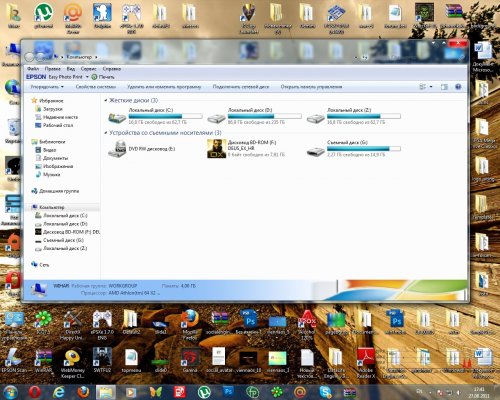
Task: Click the G: removable disk capacity bar
Action: (364, 148)
